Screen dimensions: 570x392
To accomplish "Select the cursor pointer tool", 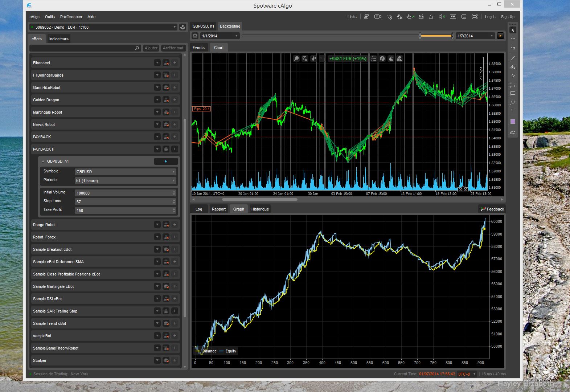I will tap(513, 30).
